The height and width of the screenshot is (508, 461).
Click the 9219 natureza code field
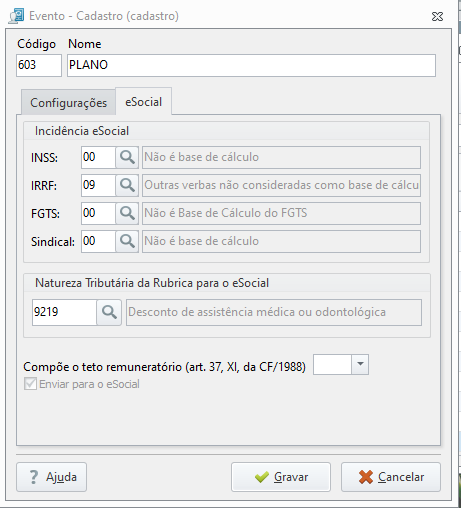[64, 312]
